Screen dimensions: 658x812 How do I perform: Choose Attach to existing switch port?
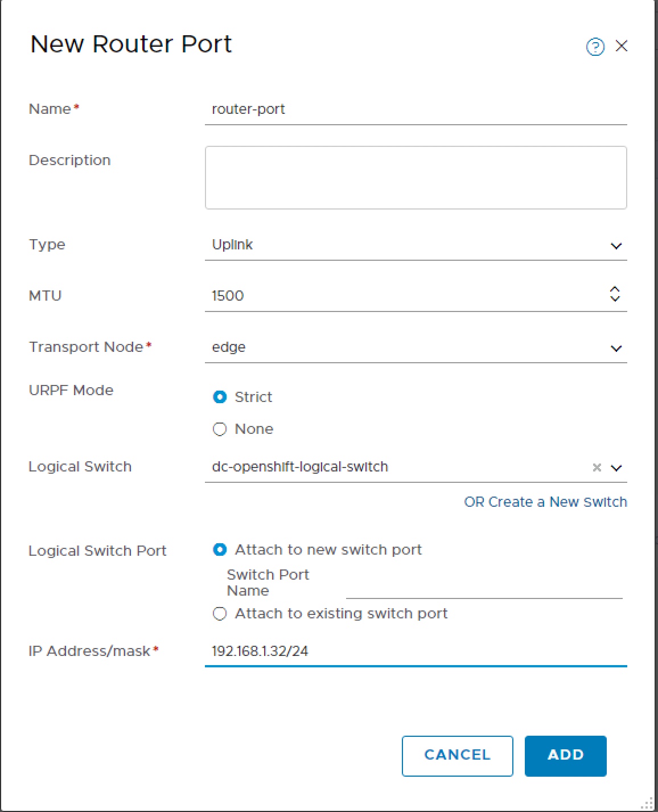[220, 613]
